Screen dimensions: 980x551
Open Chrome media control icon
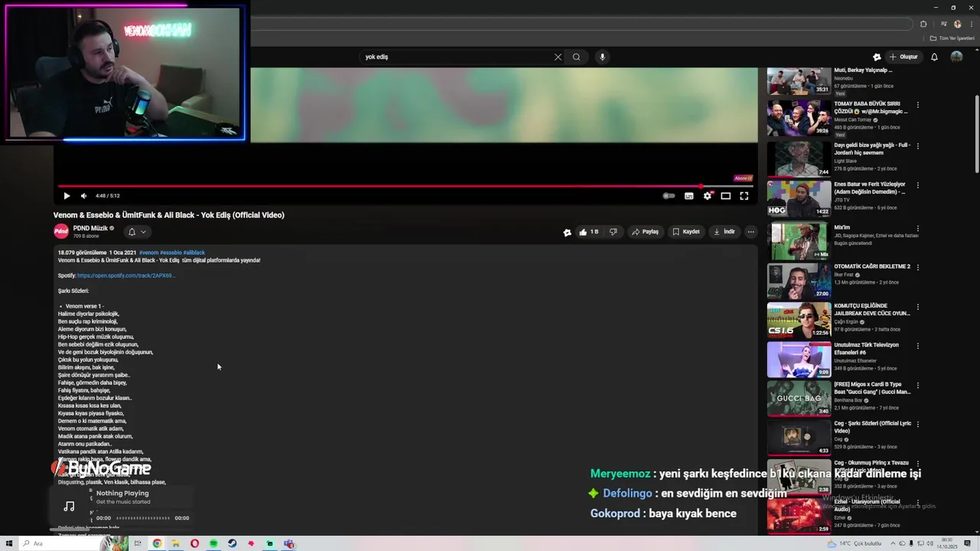coord(944,24)
